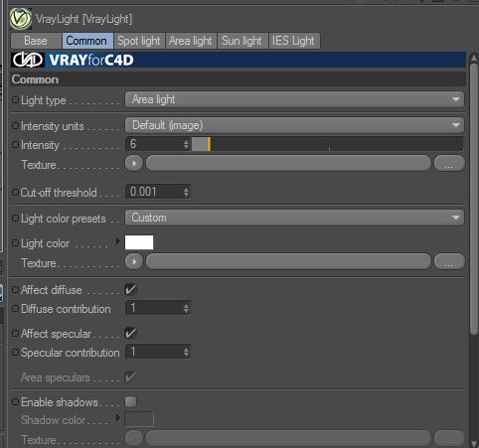Click the Diffuse contribution input field

(x=154, y=308)
